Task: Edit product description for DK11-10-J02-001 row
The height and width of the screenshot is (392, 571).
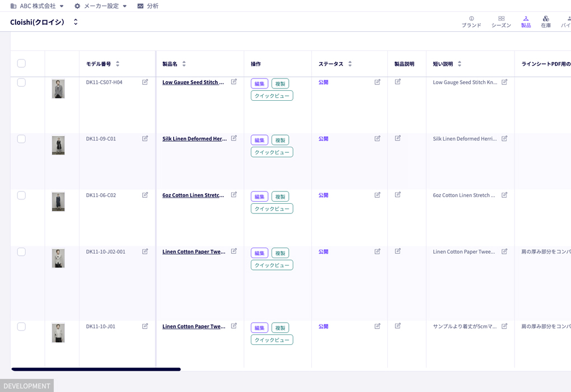Action: (397, 251)
